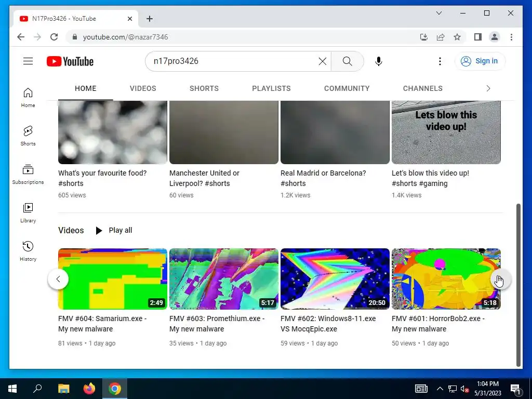The width and height of the screenshot is (532, 399).
Task: Open FMV #602 Windows8-11.exe title
Action: (x=328, y=324)
